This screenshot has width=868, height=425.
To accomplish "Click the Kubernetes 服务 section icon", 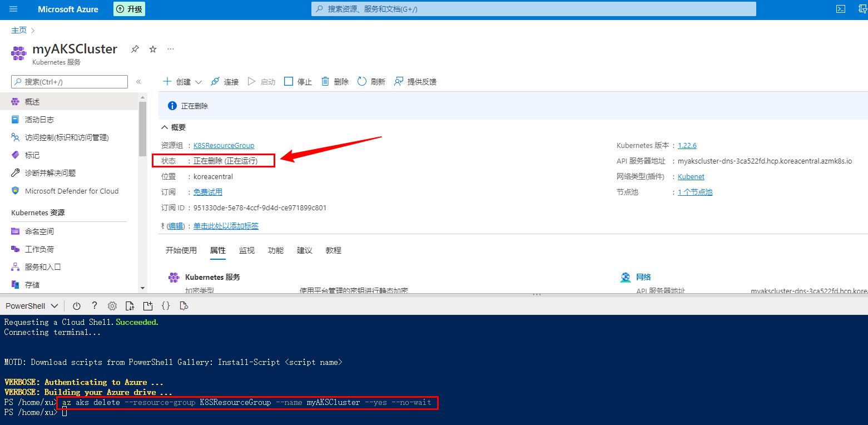I will (x=174, y=277).
